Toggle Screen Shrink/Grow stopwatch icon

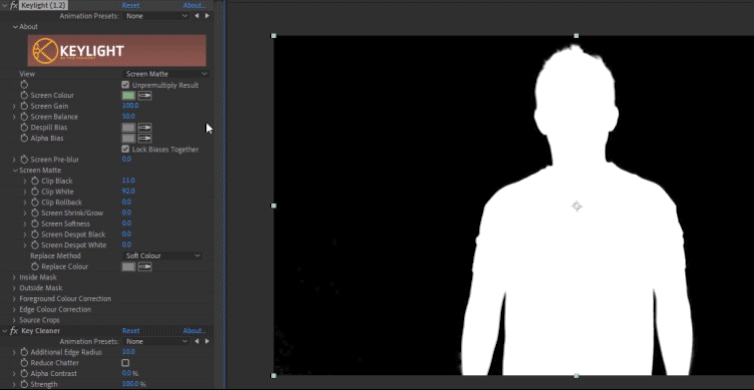[35, 213]
